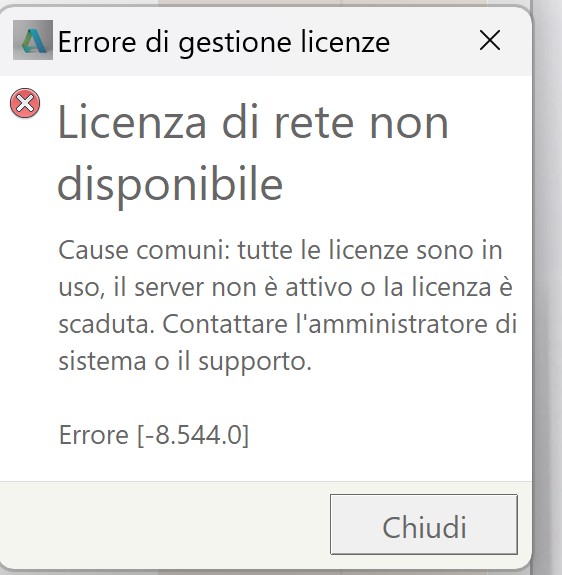
Task: Click the empty footer area left of Chiudi
Action: click(165, 524)
